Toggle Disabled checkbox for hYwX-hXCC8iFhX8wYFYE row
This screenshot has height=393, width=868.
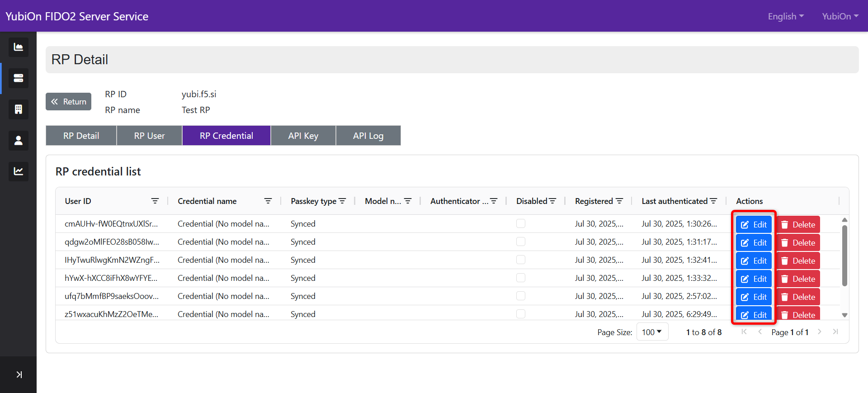(x=521, y=278)
